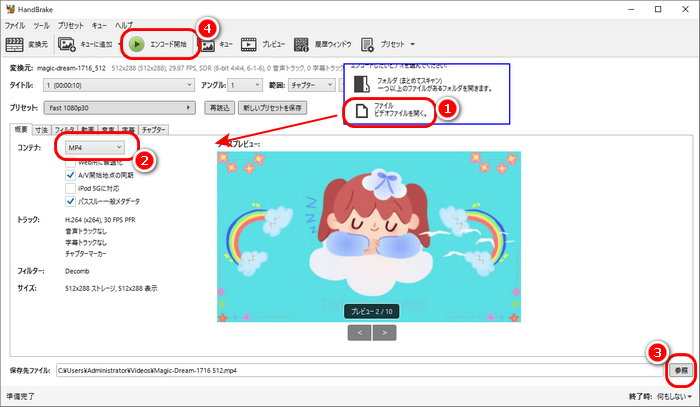The height and width of the screenshot is (407, 700).
Task: Click the 新しいプリセットを保存 button
Action: 272,108
